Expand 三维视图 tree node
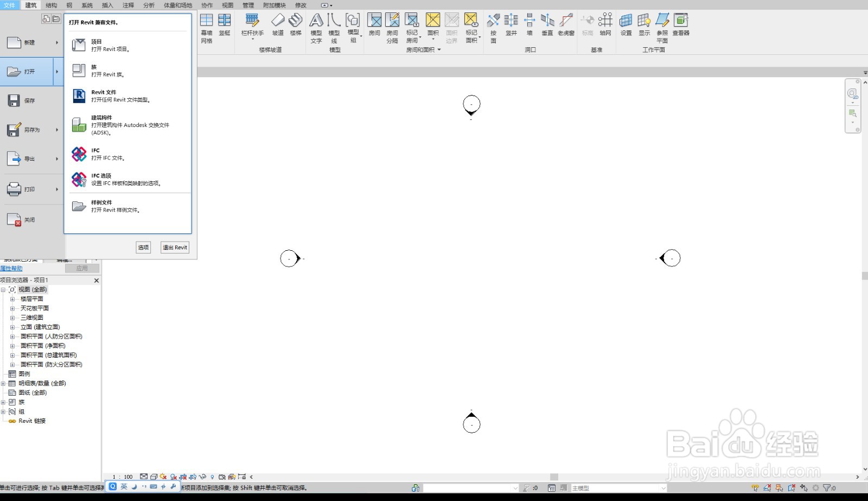Viewport: 868px width, 501px height. [x=12, y=318]
